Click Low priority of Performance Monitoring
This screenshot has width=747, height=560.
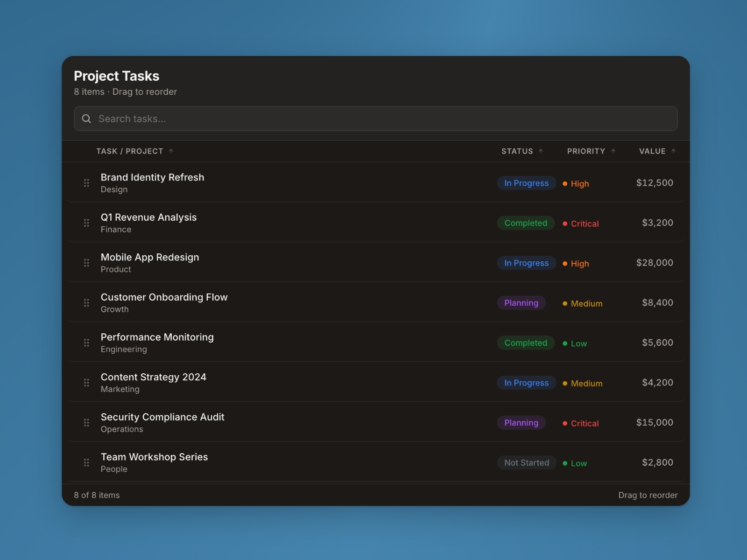point(575,343)
